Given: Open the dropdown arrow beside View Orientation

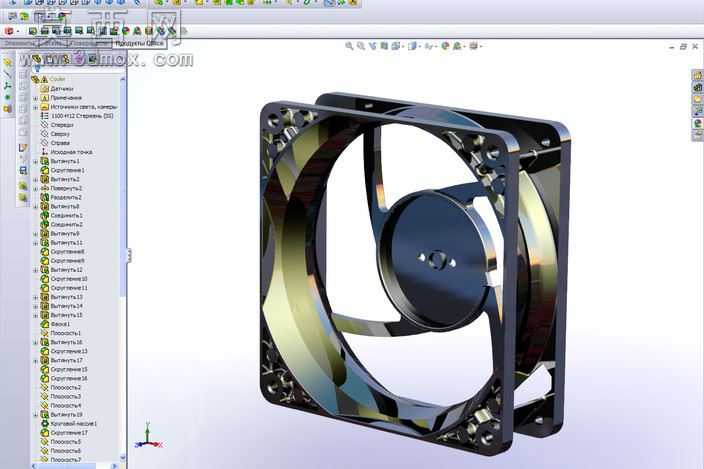Looking at the screenshot, I should pyautogui.click(x=403, y=46).
